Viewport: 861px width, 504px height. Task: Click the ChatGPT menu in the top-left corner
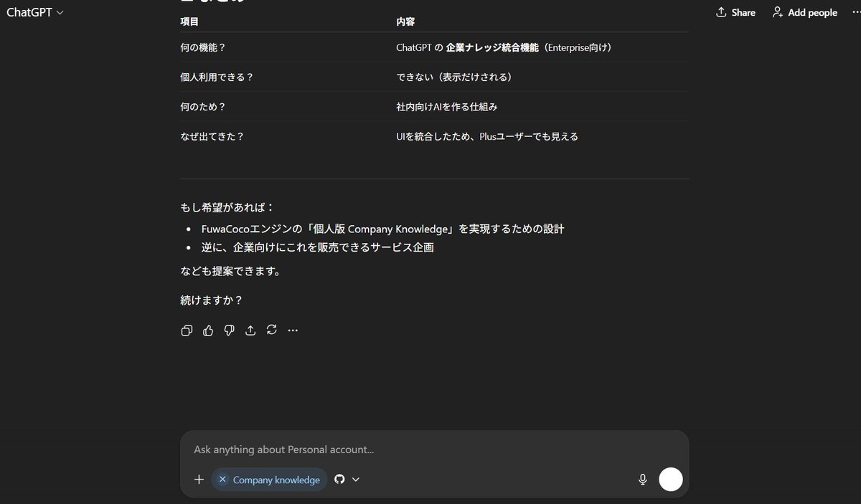tap(34, 11)
